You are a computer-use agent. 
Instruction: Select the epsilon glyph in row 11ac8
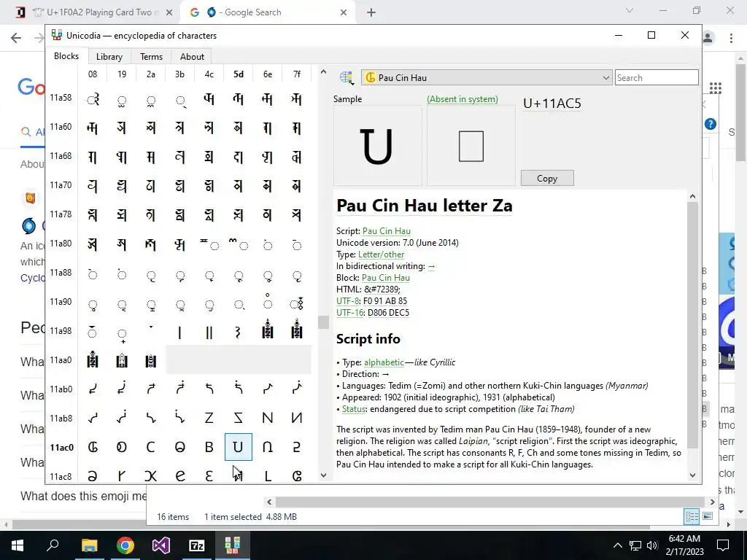point(209,475)
